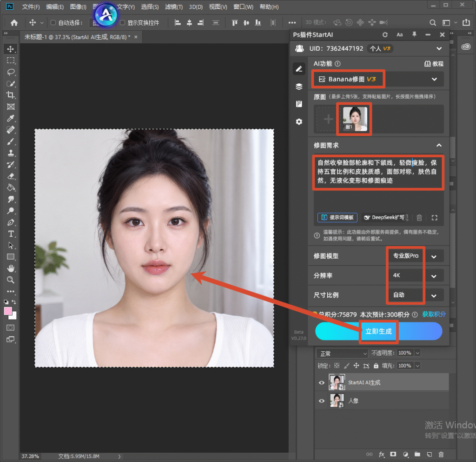This screenshot has height=462, width=476.
Task: Select the Quick Selection tool
Action: tap(11, 84)
